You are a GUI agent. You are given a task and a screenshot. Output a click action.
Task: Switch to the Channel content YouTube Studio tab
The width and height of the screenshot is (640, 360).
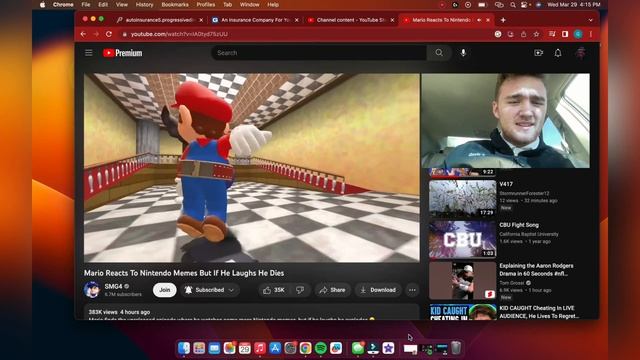tap(350, 20)
